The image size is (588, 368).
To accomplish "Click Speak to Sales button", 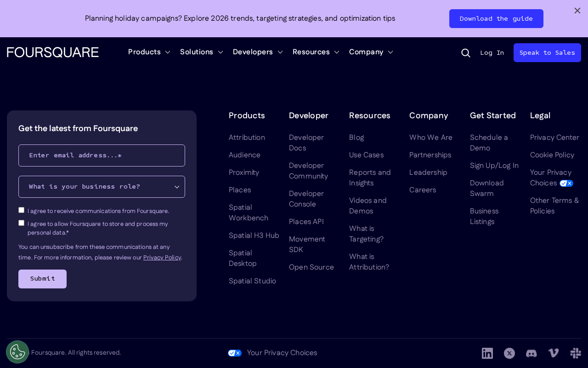I will (547, 52).
